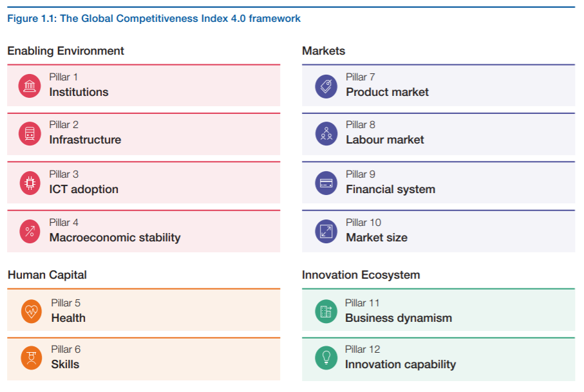Click the Innovation Ecosystem section heading
The height and width of the screenshot is (392, 584).
tap(361, 275)
